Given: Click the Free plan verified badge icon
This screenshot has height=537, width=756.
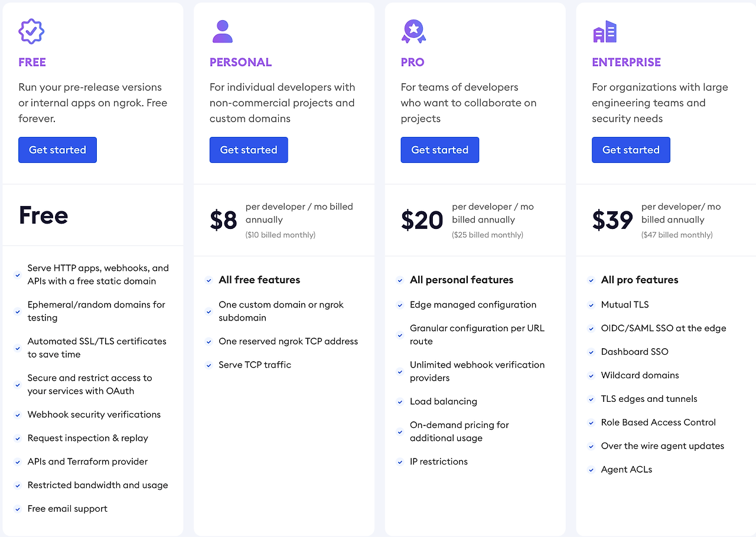Looking at the screenshot, I should point(31,31).
